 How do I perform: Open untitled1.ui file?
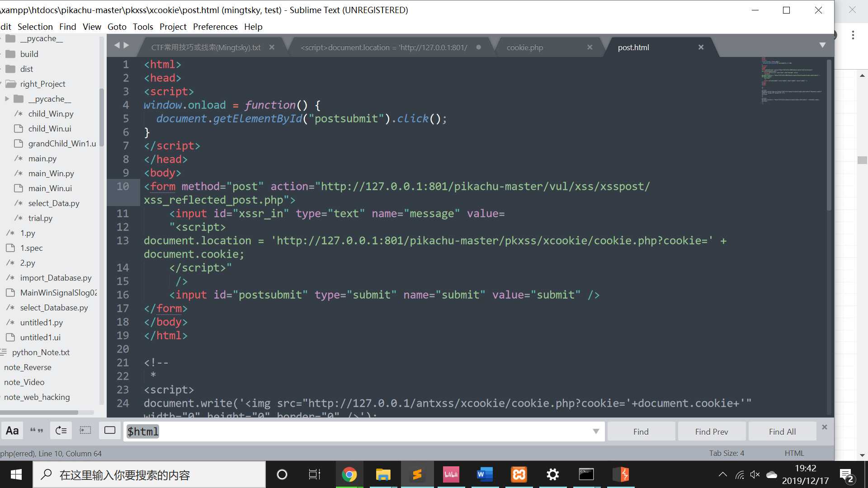pyautogui.click(x=40, y=337)
